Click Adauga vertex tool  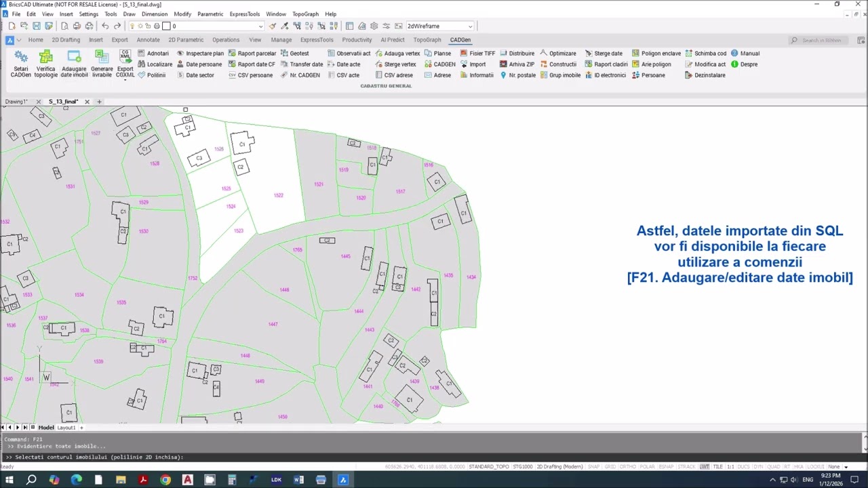(x=397, y=54)
